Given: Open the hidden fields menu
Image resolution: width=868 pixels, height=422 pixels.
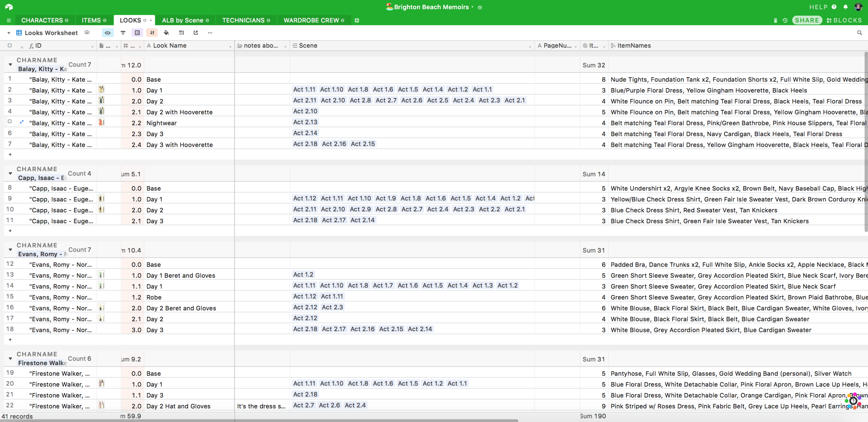Looking at the screenshot, I should pyautogui.click(x=108, y=33).
